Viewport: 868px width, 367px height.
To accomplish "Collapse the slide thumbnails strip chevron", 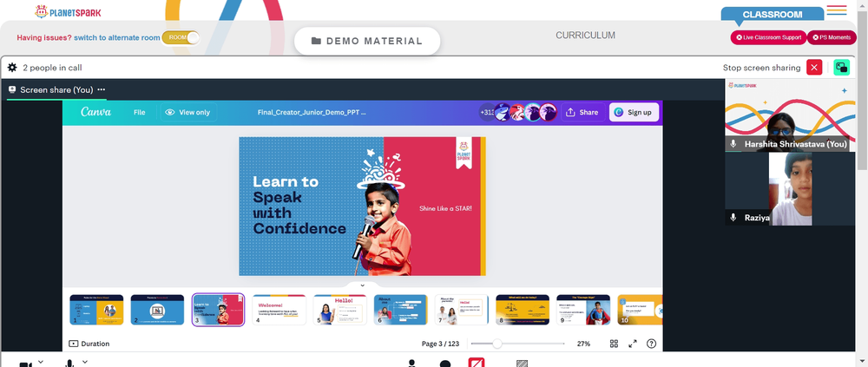I will (x=362, y=285).
